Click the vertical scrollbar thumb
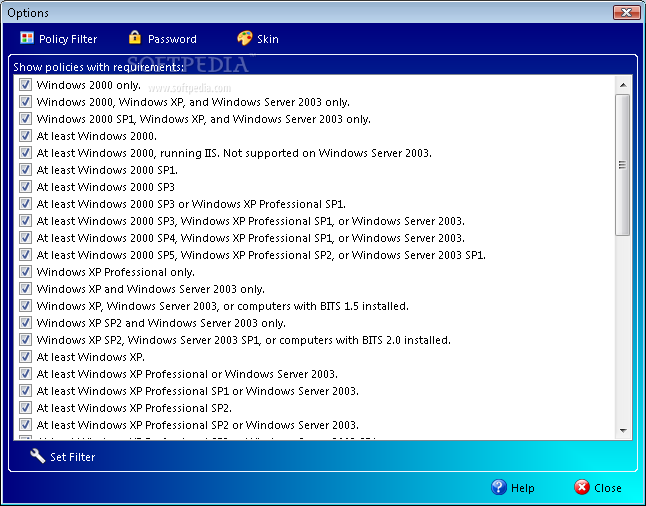646x506 pixels. [x=623, y=165]
